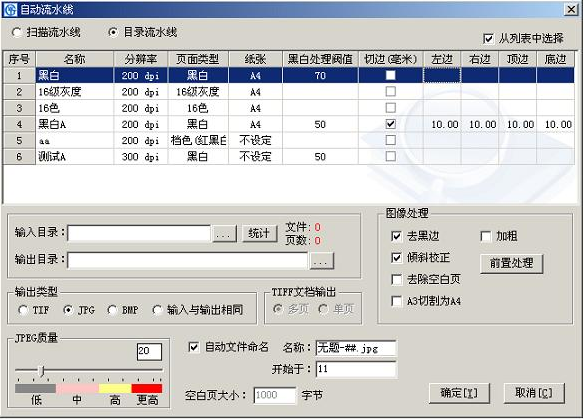584x419 pixels.
Task: Click the 分辨率 column header
Action: [x=141, y=59]
